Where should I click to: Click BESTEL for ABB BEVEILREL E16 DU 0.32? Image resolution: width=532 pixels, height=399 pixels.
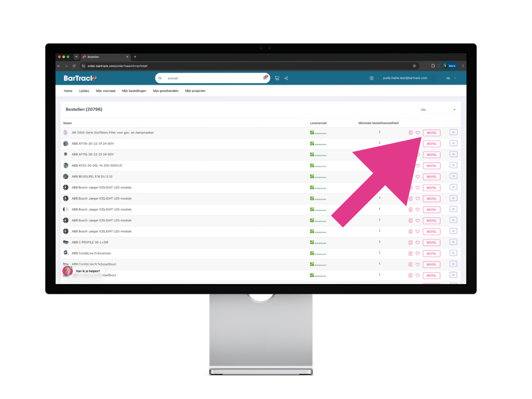(432, 176)
